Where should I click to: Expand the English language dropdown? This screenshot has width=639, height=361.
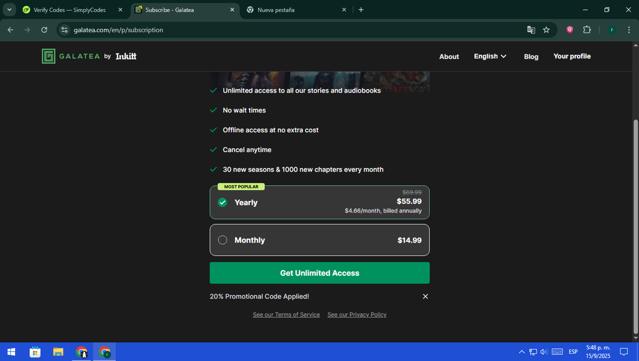490,56
